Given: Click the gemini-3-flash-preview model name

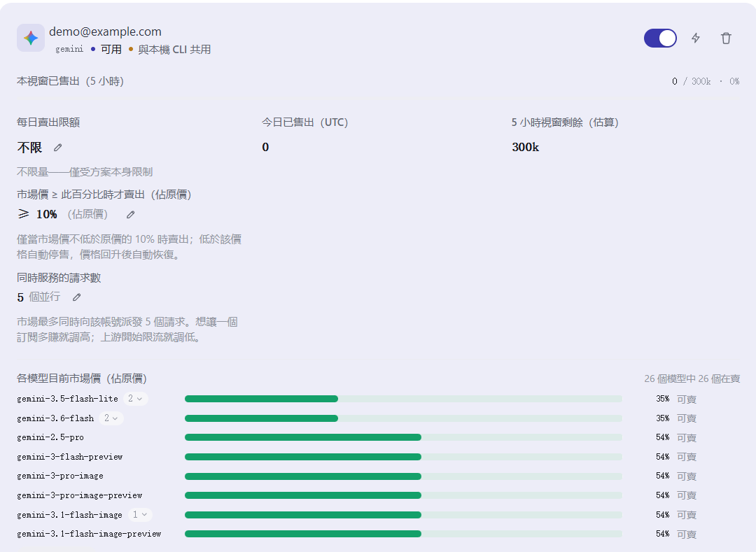Looking at the screenshot, I should click(x=70, y=457).
